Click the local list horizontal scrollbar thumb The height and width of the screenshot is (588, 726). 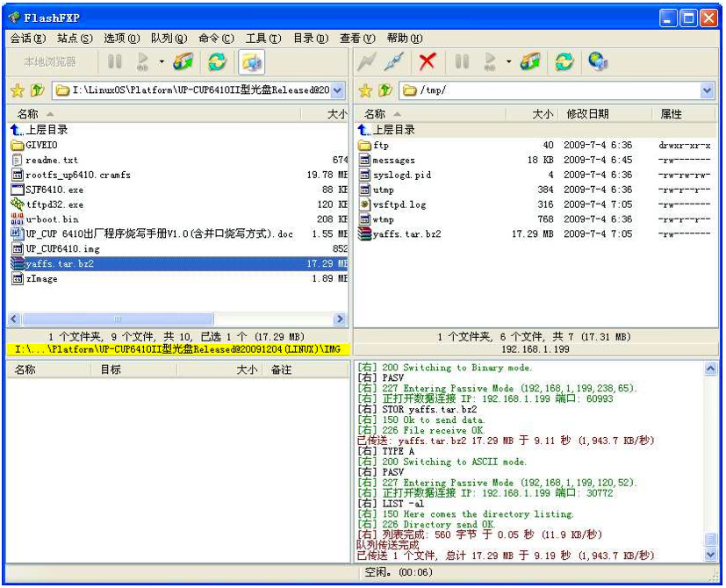(118, 319)
